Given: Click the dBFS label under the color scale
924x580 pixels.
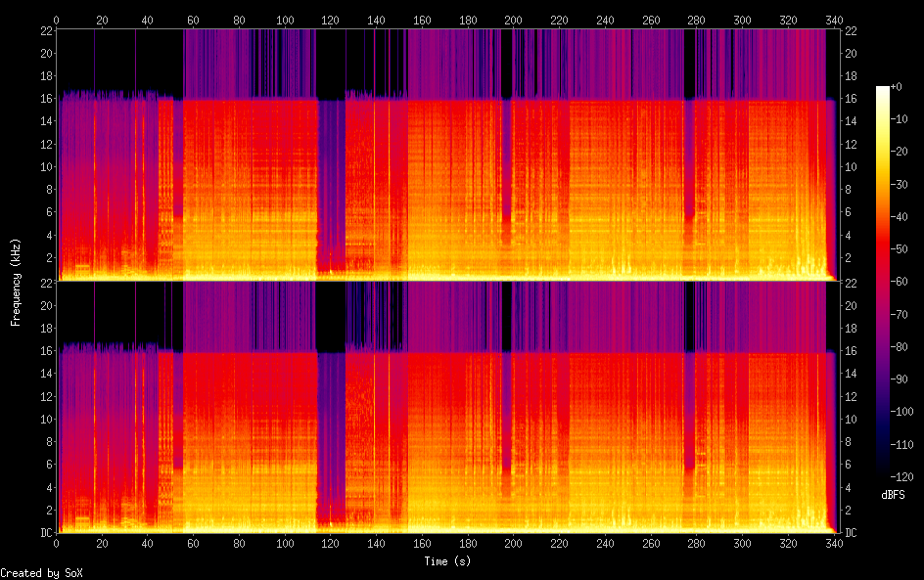Looking at the screenshot, I should [x=893, y=496].
